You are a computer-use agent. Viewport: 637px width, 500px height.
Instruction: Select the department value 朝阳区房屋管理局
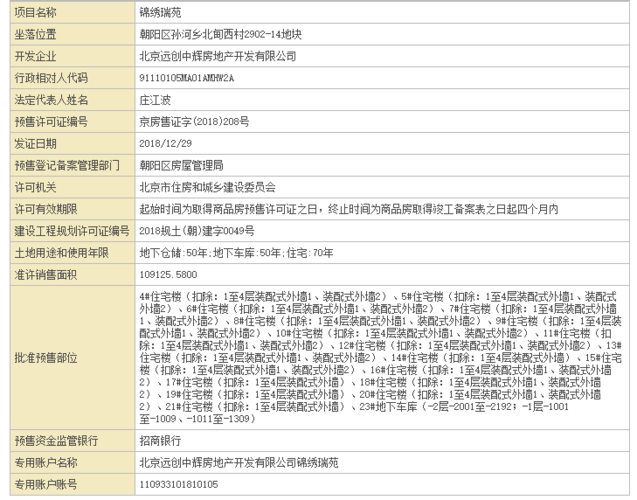181,165
